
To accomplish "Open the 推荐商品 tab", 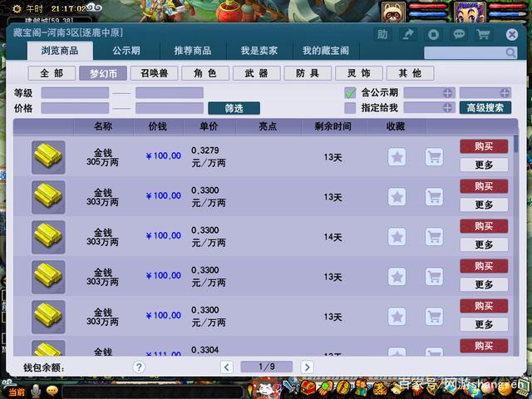I will coord(193,51).
